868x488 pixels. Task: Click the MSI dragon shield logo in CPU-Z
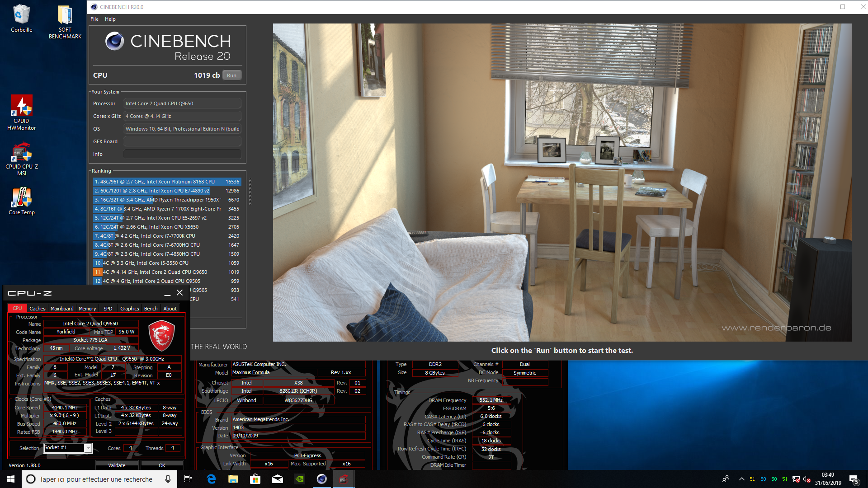161,336
